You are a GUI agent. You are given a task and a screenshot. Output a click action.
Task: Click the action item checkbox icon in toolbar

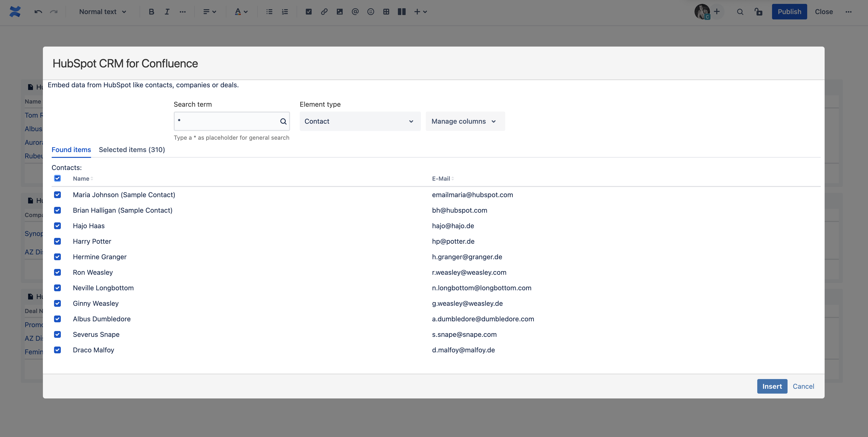[309, 12]
